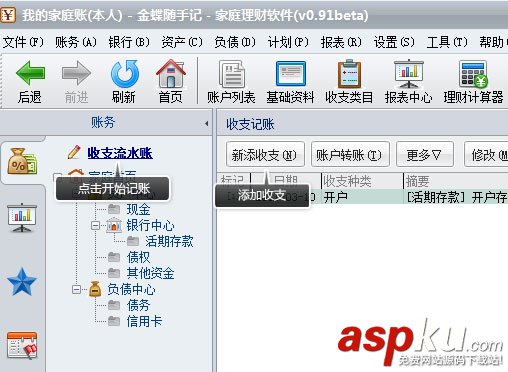Click the folder icon beside 债权
This screenshot has width=508, height=372.
(114, 257)
